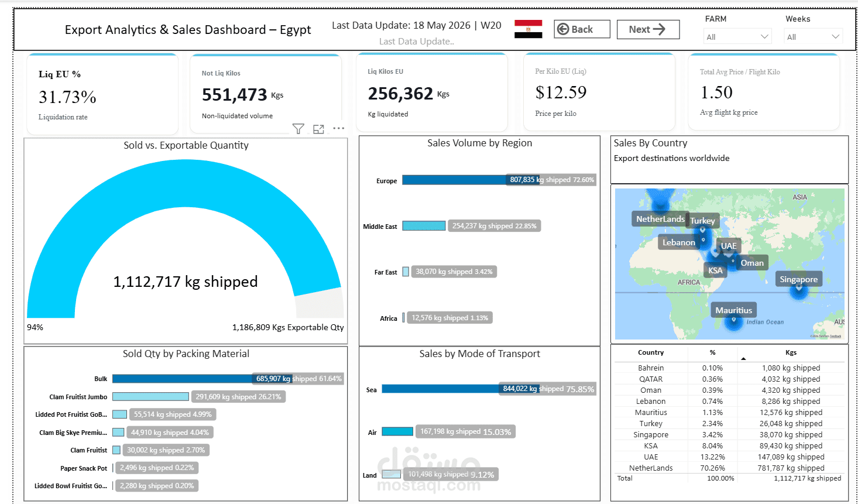Select the Far East bar in region chart
This screenshot has height=504, width=858.
click(406, 272)
